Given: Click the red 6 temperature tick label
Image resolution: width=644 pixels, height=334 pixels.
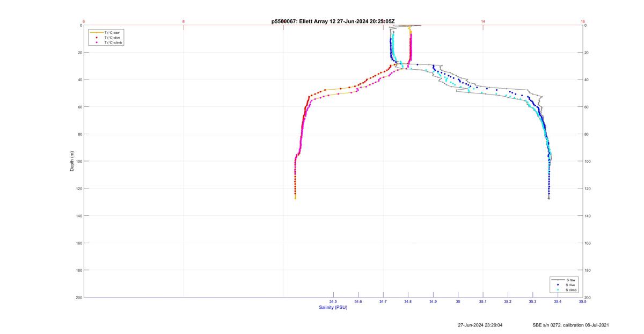Looking at the screenshot, I should [x=84, y=21].
